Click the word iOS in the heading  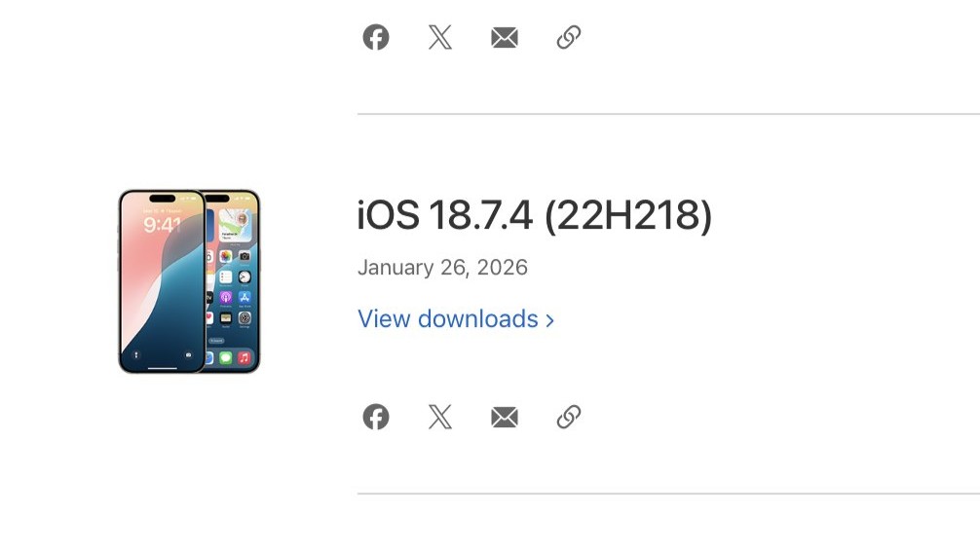(x=389, y=215)
